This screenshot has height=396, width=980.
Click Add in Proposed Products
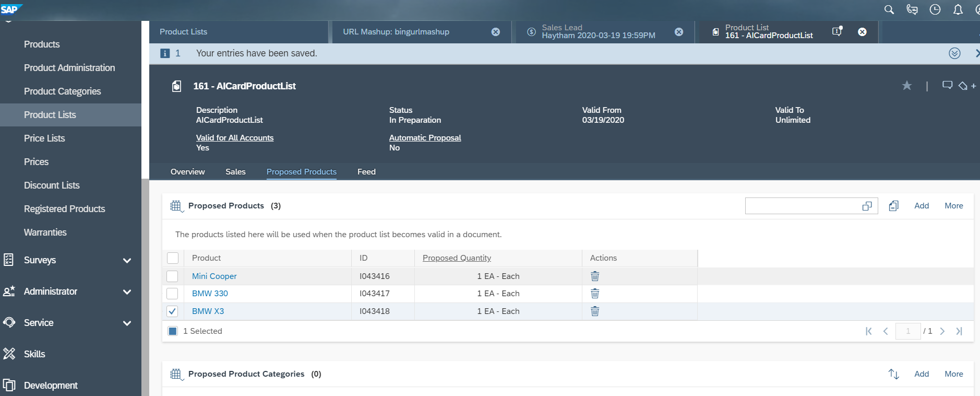pos(922,206)
